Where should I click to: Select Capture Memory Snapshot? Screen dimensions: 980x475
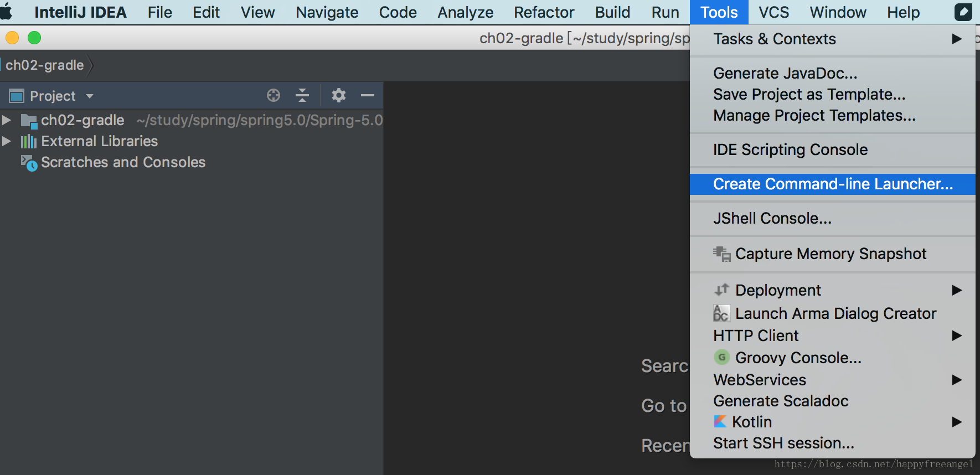pyautogui.click(x=833, y=254)
